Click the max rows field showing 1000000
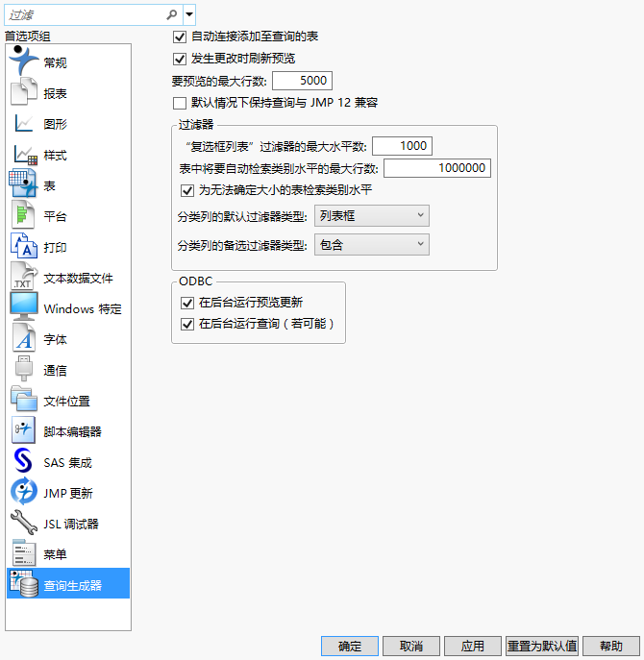The image size is (644, 660). coord(437,168)
